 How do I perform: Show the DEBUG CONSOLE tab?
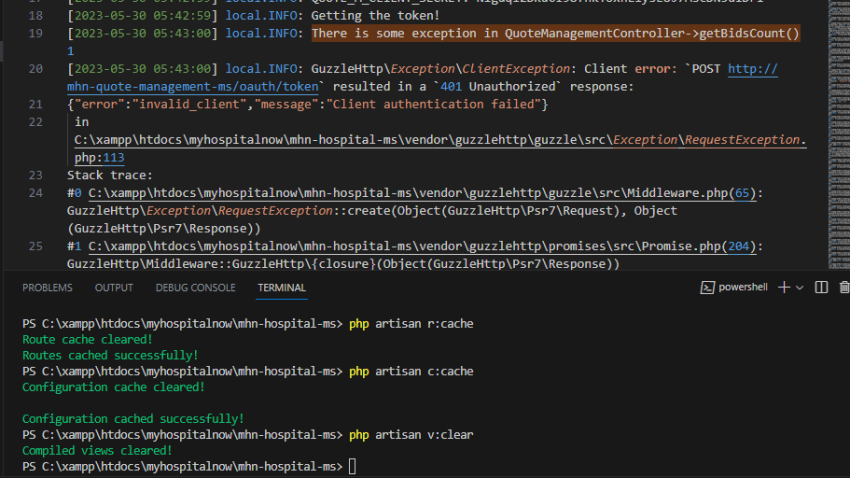coord(195,288)
